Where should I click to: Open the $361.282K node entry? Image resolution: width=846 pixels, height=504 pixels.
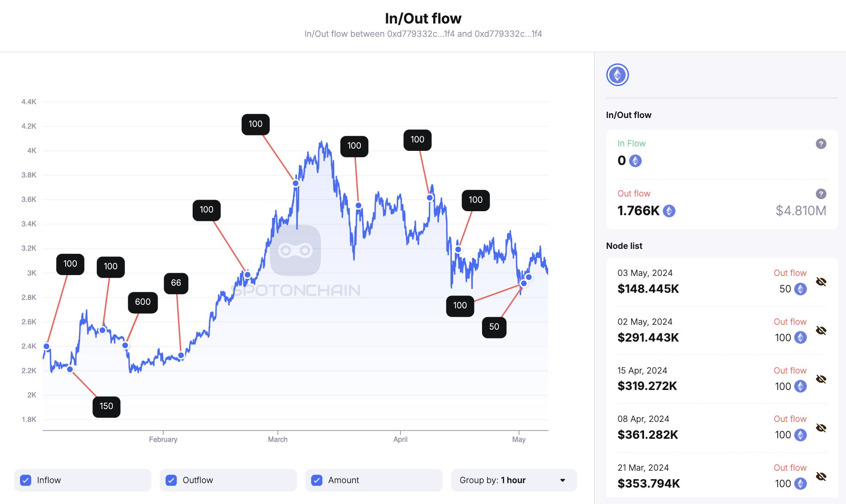[648, 435]
